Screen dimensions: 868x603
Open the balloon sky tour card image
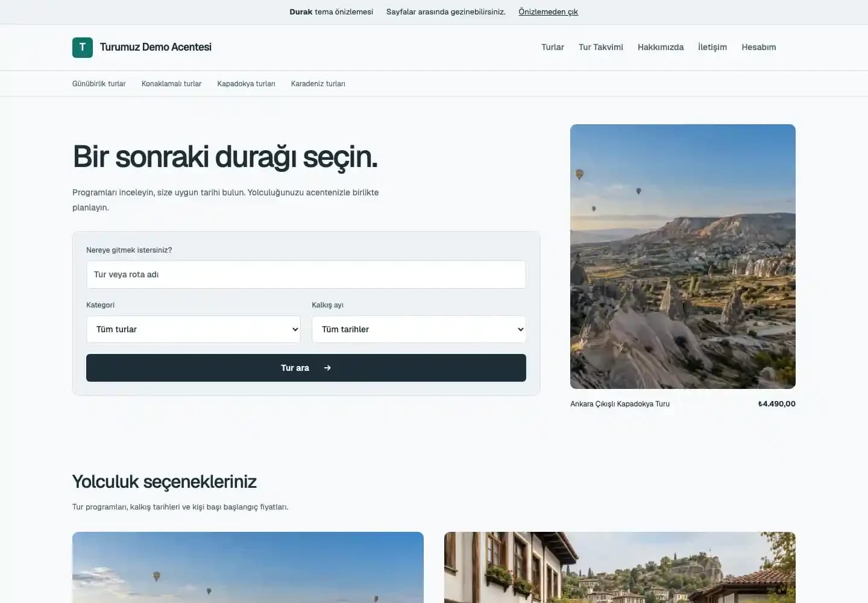[248, 567]
